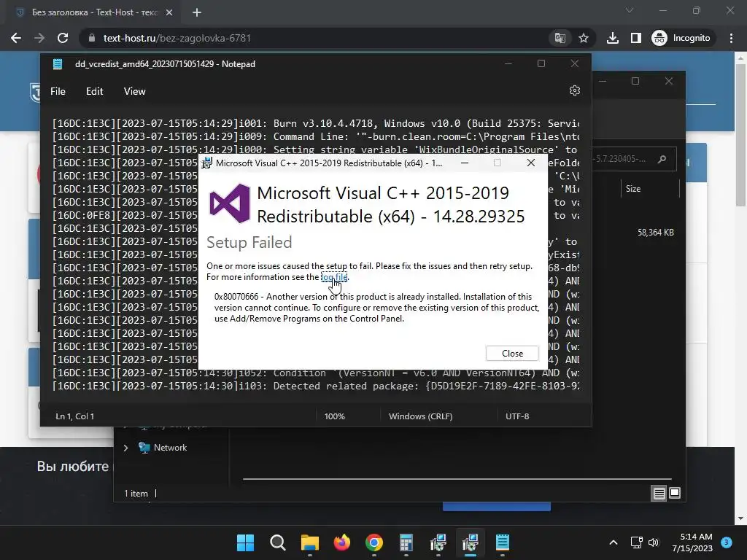Click the 58,364 KB file size entry

pyautogui.click(x=656, y=233)
